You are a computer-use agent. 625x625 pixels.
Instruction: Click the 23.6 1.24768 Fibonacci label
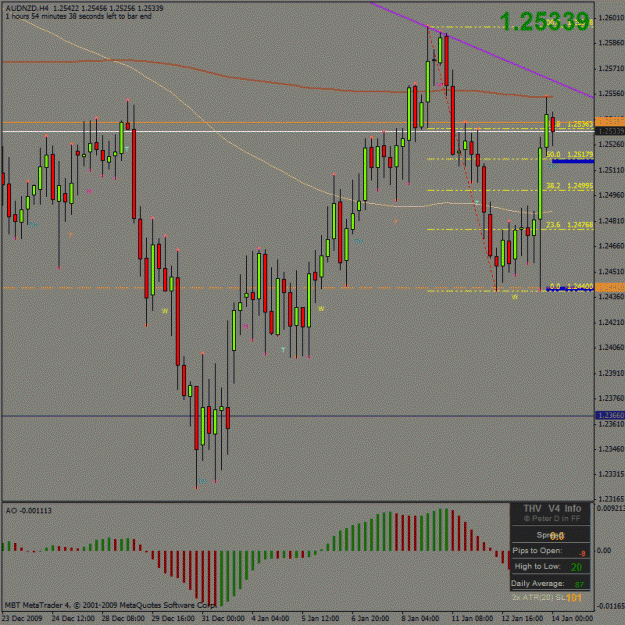pyautogui.click(x=570, y=225)
